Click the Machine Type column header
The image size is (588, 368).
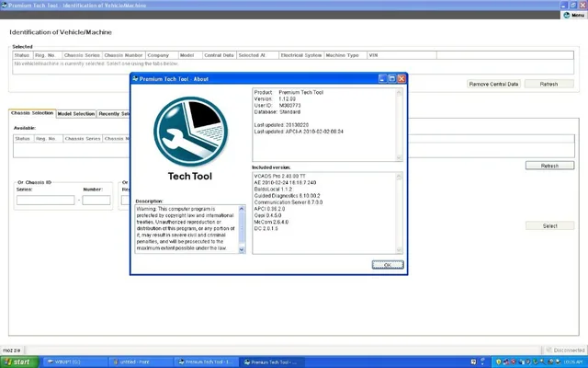[x=345, y=55]
